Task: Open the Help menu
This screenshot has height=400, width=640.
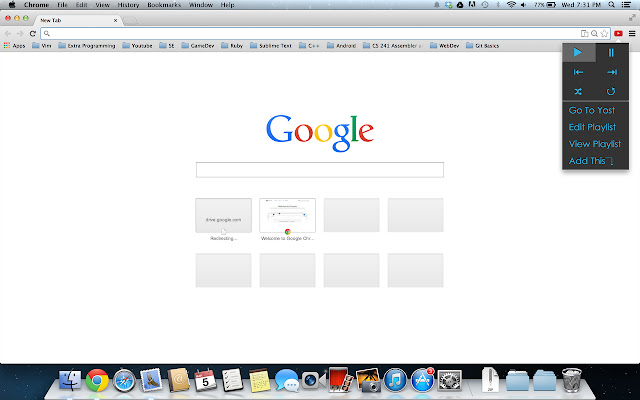Action: point(227,5)
